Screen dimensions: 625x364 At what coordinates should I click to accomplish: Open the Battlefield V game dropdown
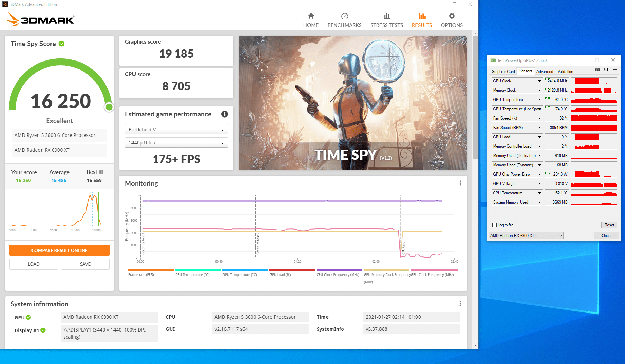pyautogui.click(x=176, y=130)
